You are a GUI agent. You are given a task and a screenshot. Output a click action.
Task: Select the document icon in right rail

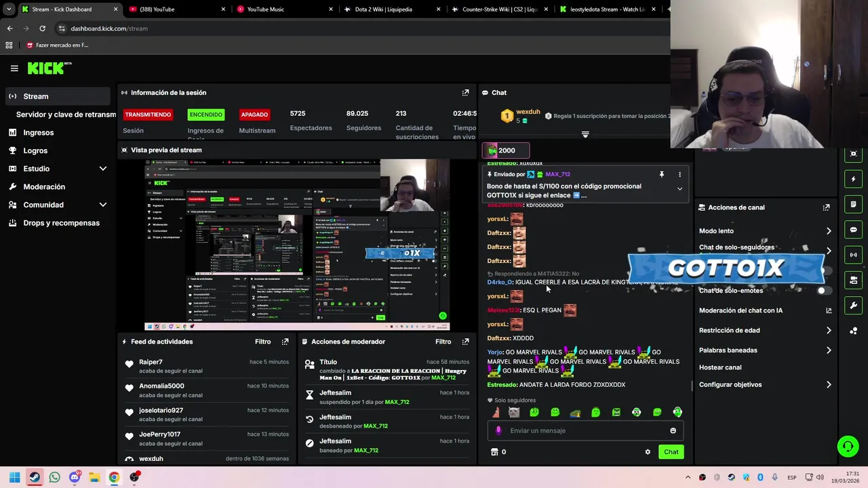point(853,205)
